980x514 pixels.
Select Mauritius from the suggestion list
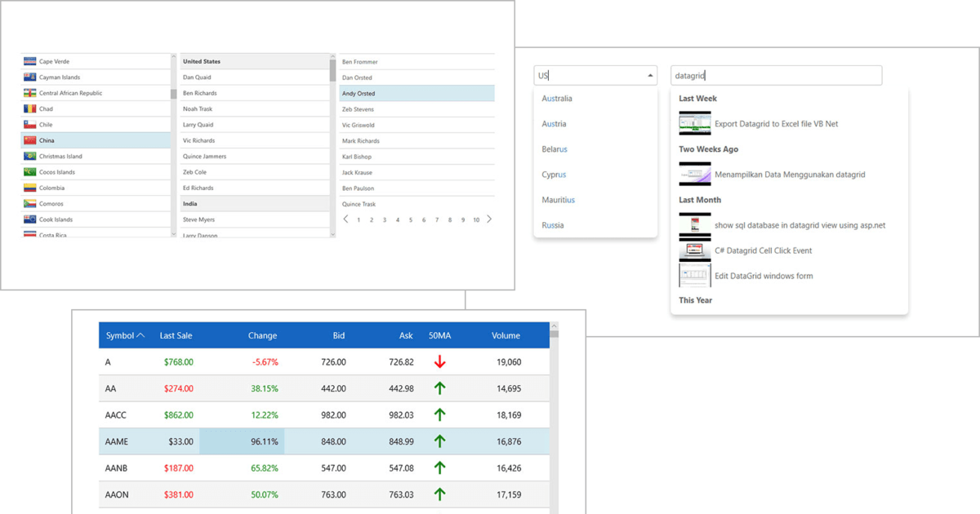point(558,200)
